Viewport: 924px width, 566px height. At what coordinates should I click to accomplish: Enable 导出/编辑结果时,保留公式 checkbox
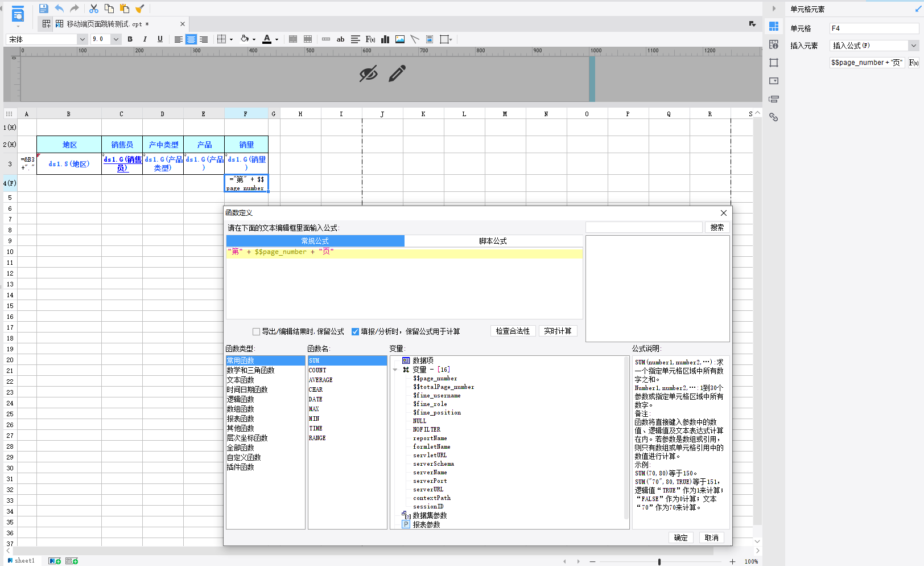pos(256,331)
